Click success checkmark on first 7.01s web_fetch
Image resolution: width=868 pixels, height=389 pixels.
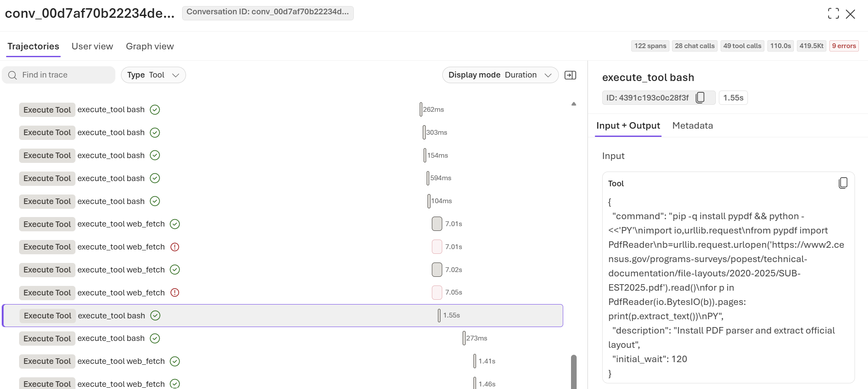click(175, 224)
